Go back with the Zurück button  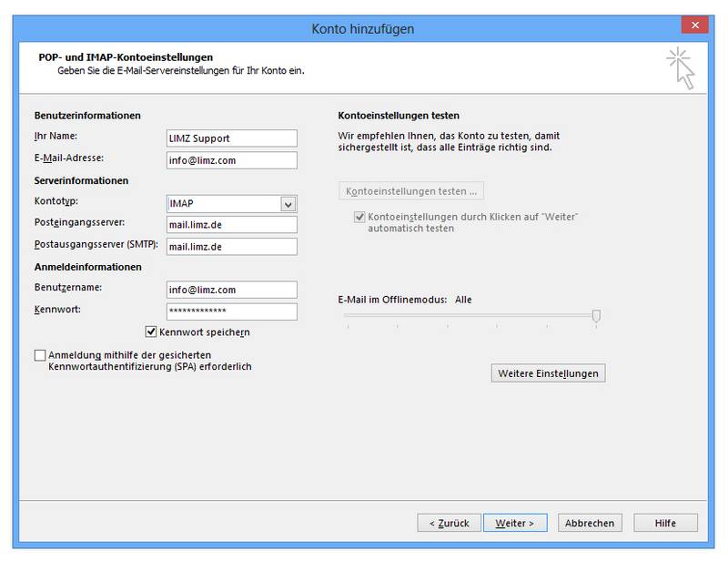pos(449,523)
